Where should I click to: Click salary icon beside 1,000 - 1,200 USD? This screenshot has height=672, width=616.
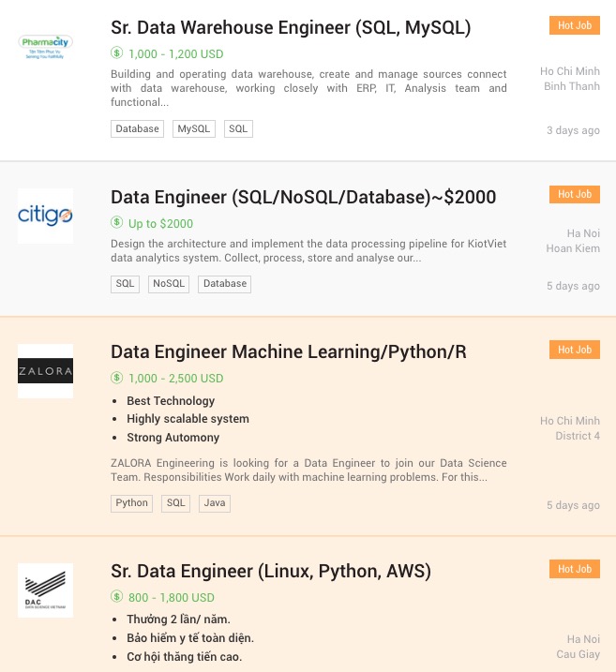point(117,53)
